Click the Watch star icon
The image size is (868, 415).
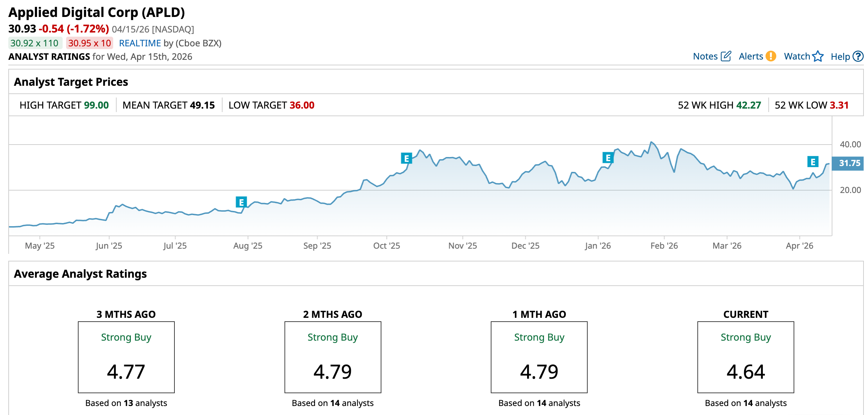click(x=818, y=56)
